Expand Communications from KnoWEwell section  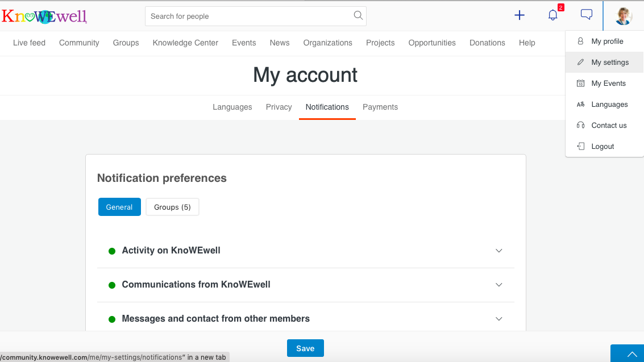coord(498,285)
